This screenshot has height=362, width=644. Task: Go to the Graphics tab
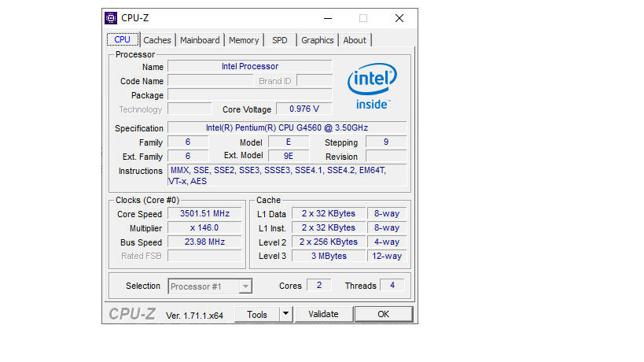(317, 40)
